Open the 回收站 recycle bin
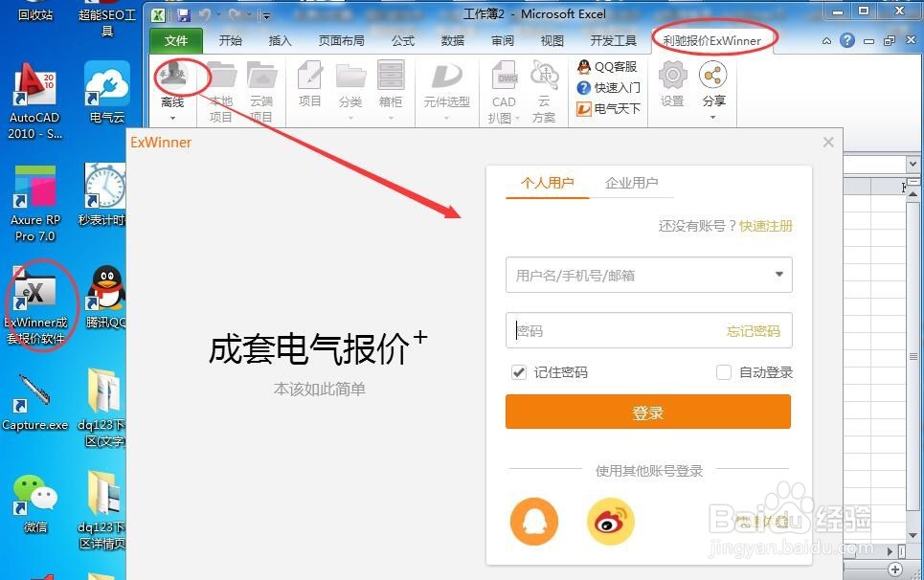 pos(34,11)
